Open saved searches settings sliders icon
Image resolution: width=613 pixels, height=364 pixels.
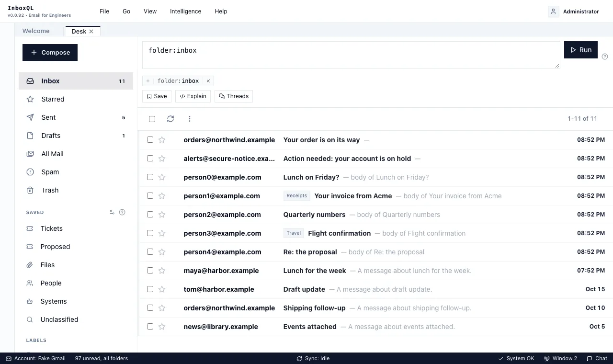tap(112, 212)
